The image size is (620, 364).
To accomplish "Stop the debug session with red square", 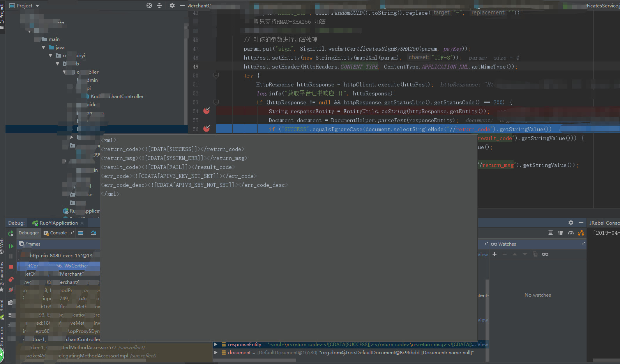I will [x=11, y=267].
